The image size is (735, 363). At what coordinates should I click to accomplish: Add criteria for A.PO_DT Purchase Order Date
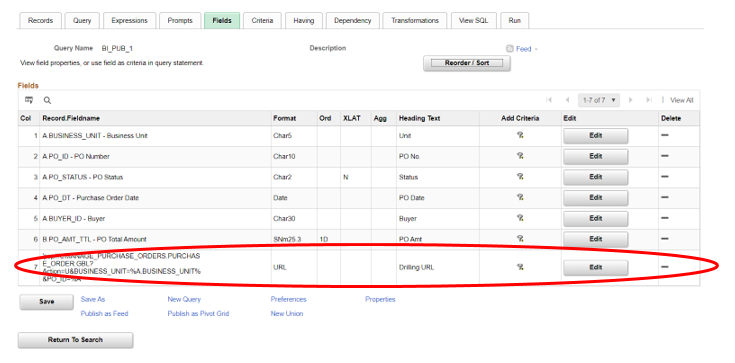point(520,197)
